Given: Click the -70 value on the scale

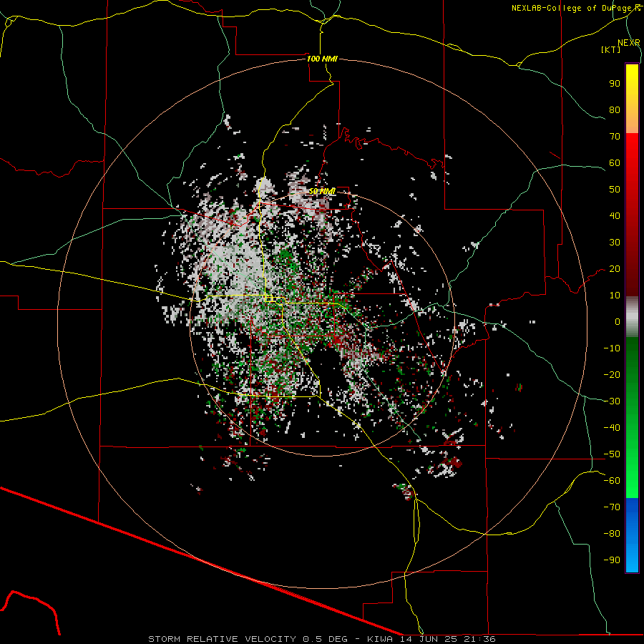Looking at the screenshot, I should pyautogui.click(x=612, y=507).
